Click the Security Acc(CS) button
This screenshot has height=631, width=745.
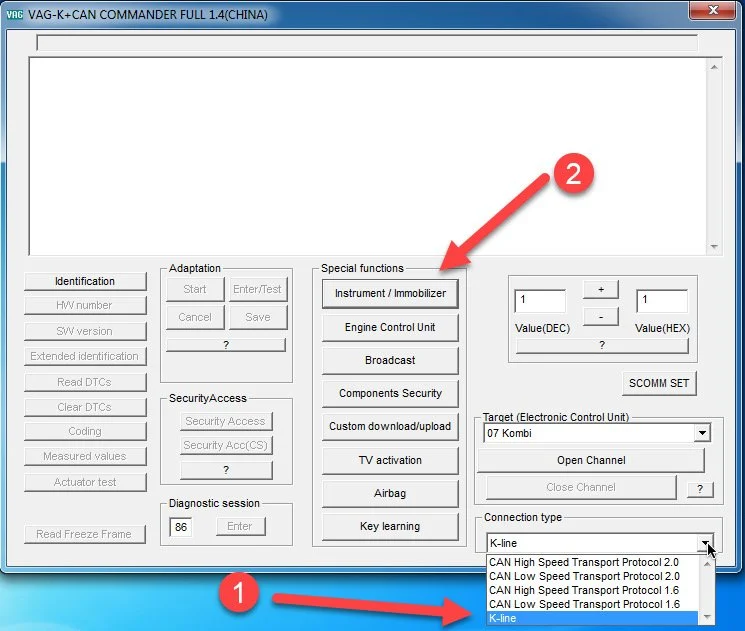(226, 445)
